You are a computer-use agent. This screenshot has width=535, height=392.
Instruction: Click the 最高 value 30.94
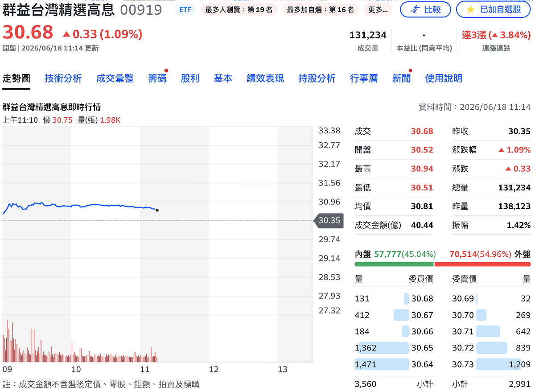tap(422, 169)
